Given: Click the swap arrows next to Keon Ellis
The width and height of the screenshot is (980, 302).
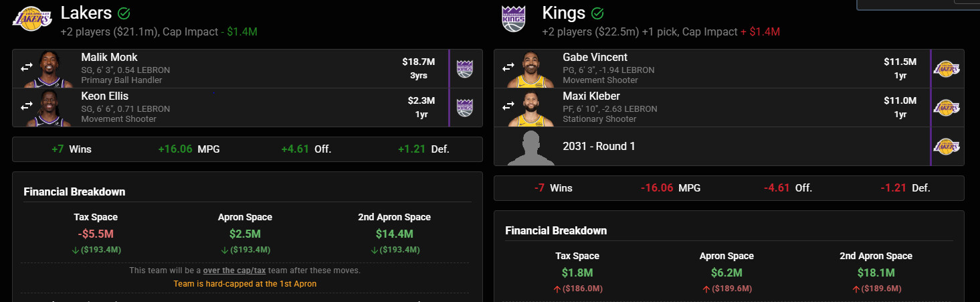Looking at the screenshot, I should 27,106.
